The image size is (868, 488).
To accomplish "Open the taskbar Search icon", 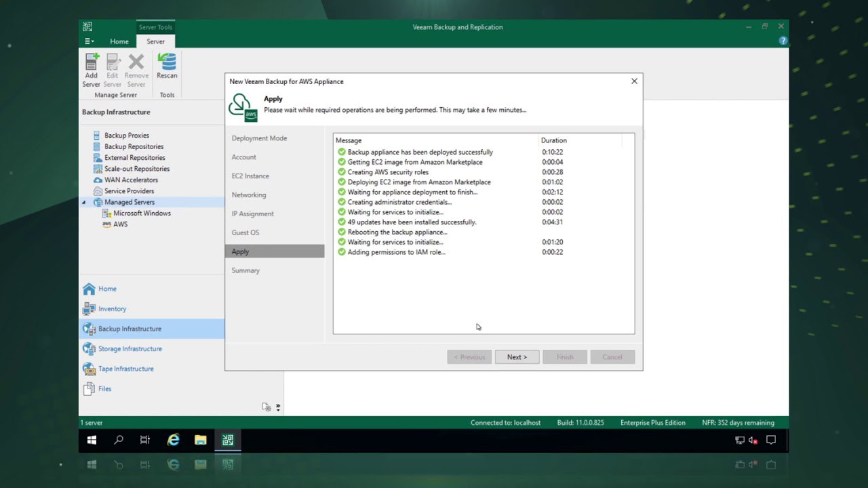I will point(119,441).
